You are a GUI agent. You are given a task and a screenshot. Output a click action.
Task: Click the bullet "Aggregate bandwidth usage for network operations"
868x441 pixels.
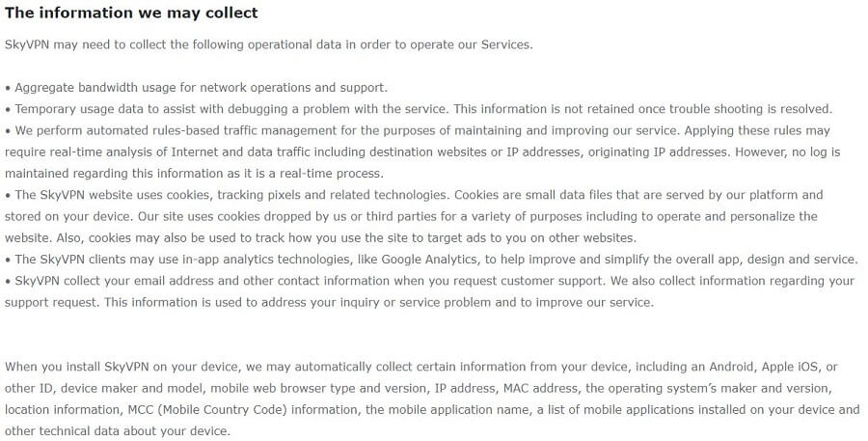point(197,88)
